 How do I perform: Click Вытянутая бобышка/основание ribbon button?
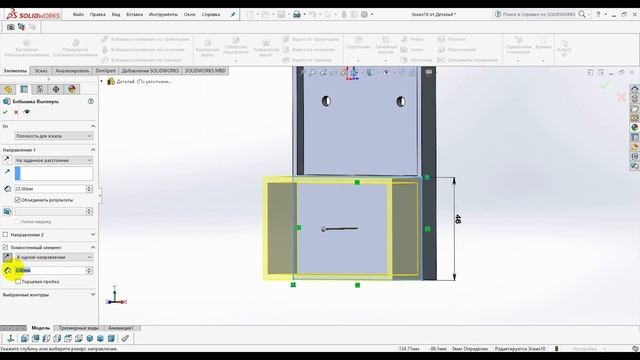point(27,48)
